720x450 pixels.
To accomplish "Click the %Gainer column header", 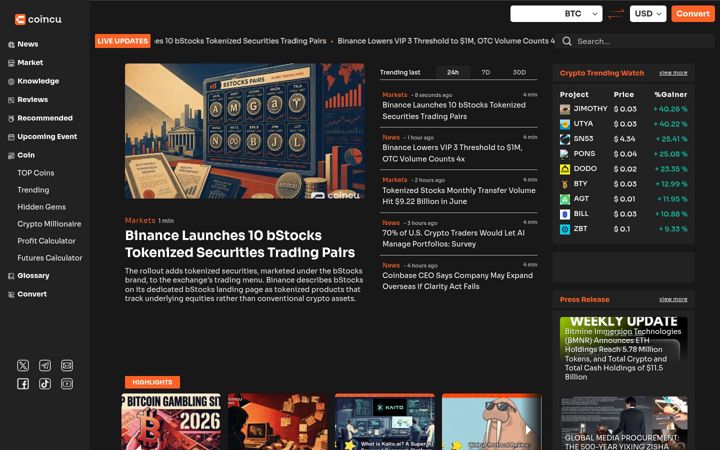I will click(x=670, y=95).
